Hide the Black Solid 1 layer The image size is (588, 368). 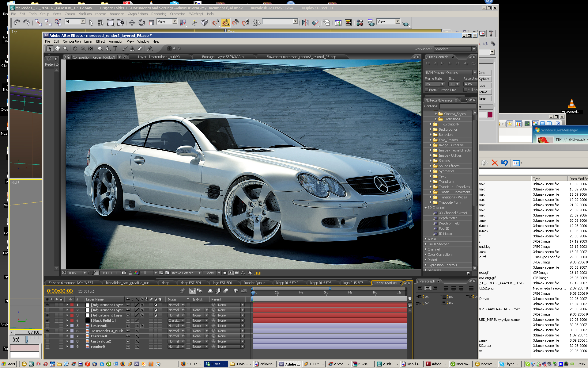click(x=47, y=320)
